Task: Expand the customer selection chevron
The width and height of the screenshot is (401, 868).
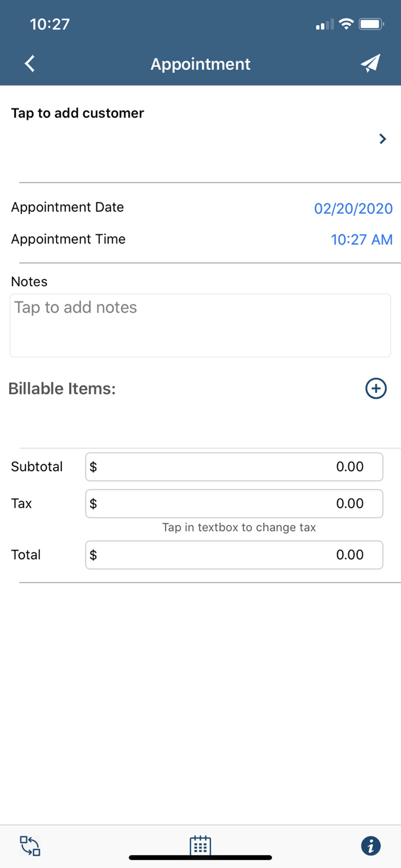Action: pyautogui.click(x=382, y=139)
